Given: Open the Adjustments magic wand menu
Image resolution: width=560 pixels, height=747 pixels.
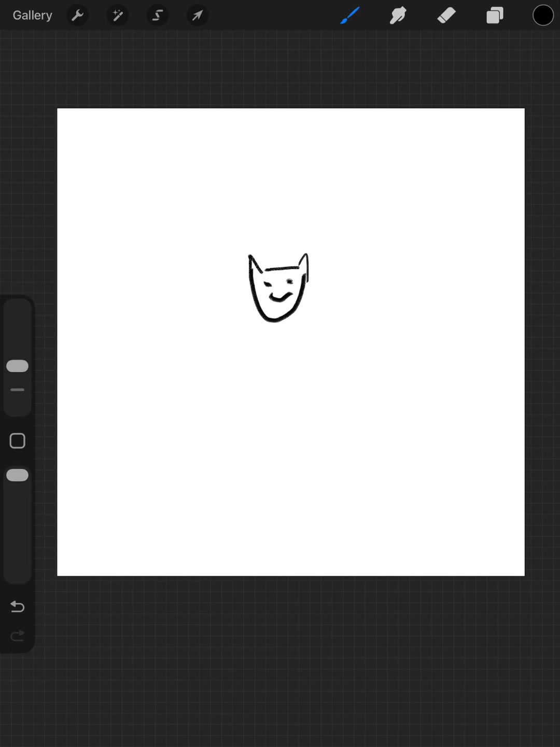Looking at the screenshot, I should point(118,16).
